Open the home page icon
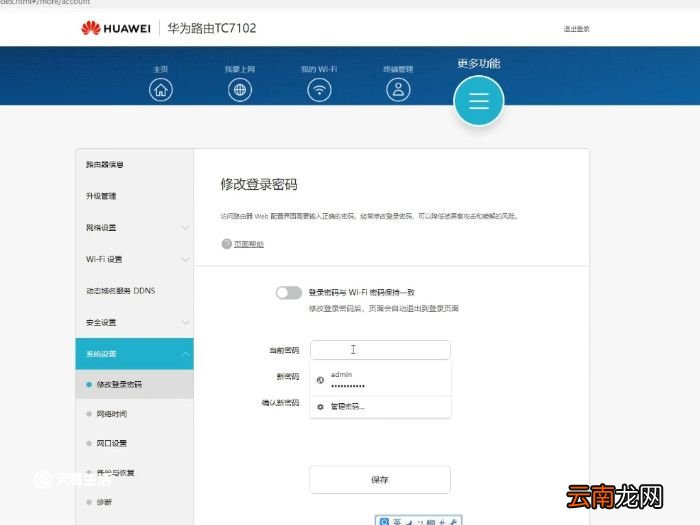The width and height of the screenshot is (700, 525). [161, 90]
